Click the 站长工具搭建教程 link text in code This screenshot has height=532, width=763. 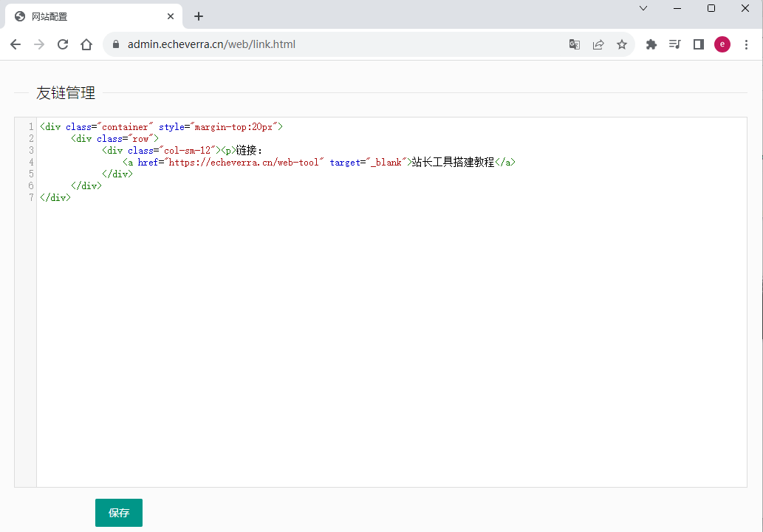(453, 162)
